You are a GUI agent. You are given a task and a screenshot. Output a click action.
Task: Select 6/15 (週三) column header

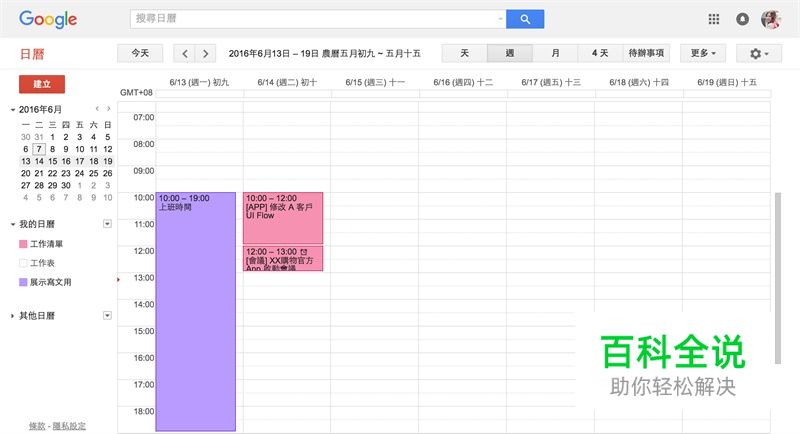click(375, 82)
